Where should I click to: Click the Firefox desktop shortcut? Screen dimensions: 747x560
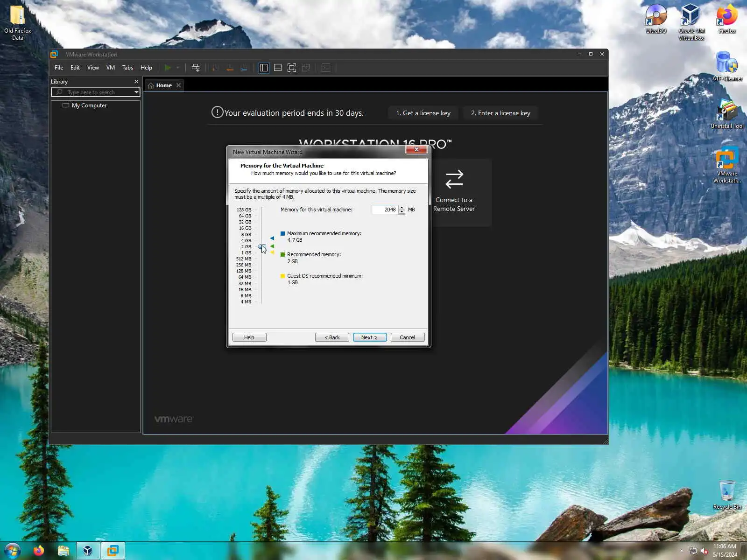coord(727,19)
